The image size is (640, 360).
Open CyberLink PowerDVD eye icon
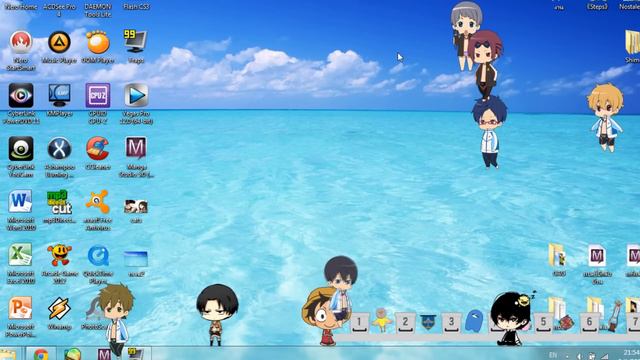point(21,96)
